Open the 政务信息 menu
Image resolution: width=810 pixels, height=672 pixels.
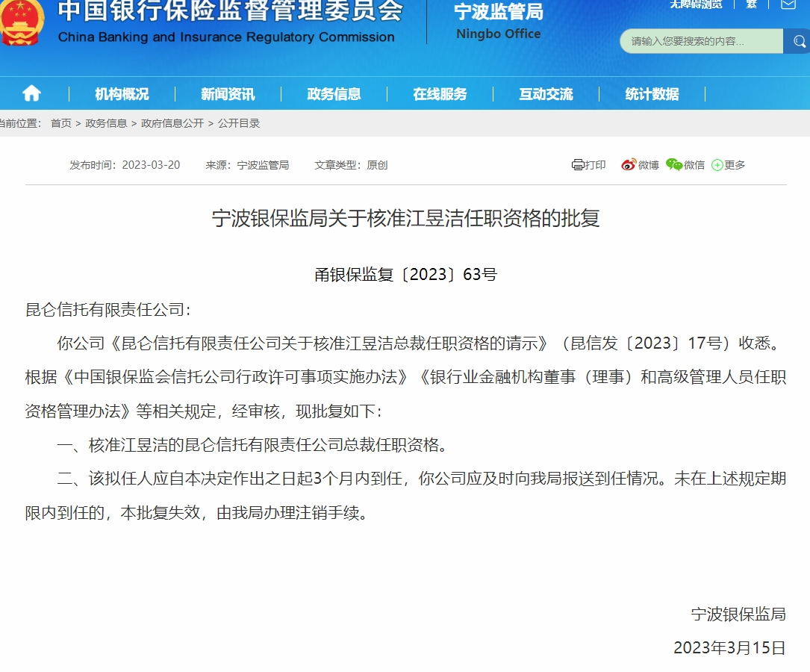[x=334, y=94]
